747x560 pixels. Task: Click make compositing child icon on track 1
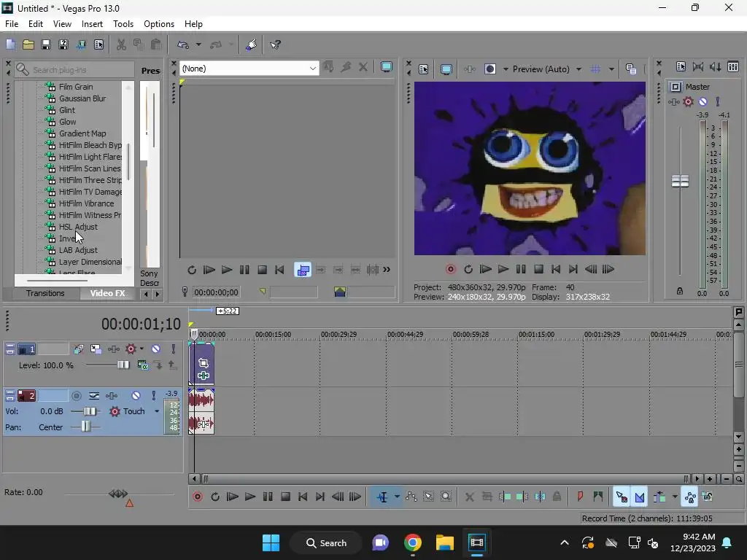[158, 365]
